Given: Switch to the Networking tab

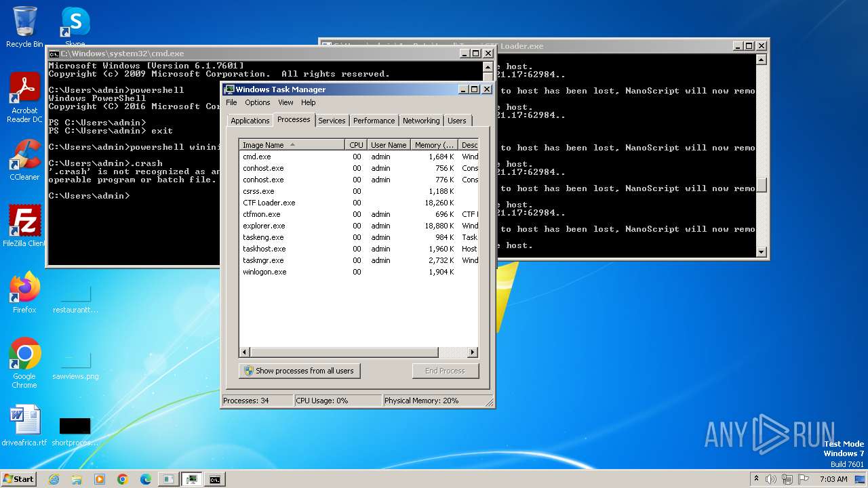Looking at the screenshot, I should [420, 121].
